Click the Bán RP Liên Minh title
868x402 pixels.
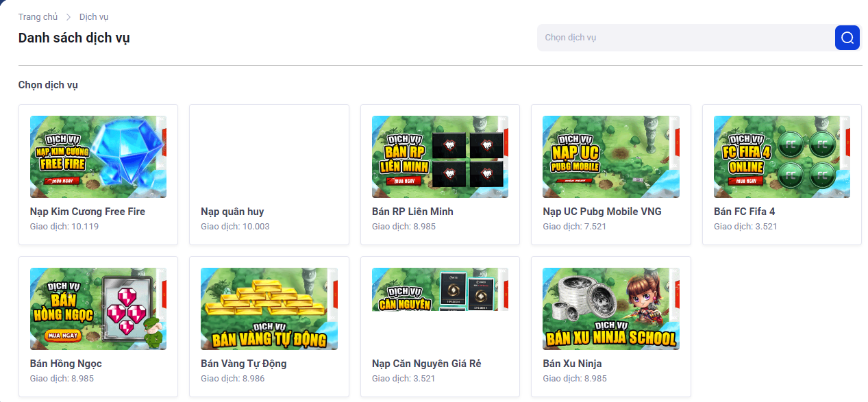click(412, 212)
